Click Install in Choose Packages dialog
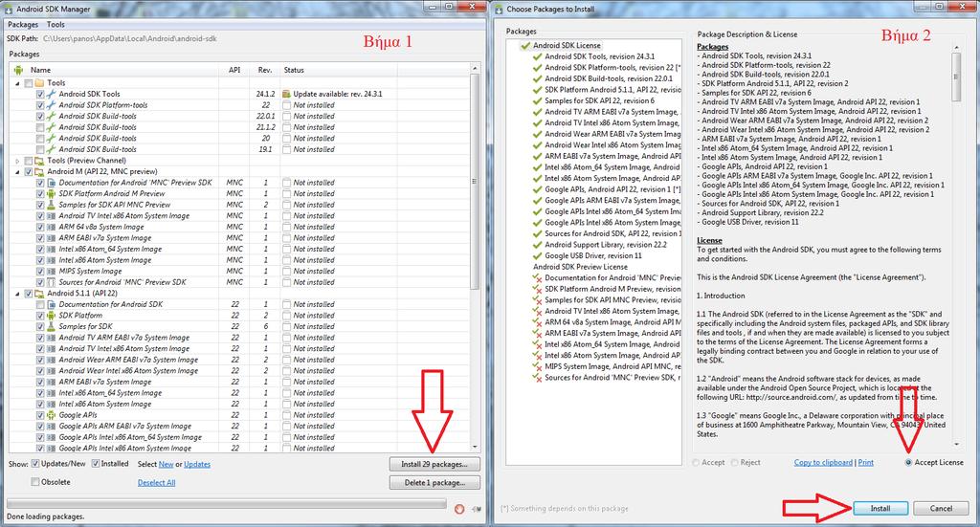Image resolution: width=980 pixels, height=527 pixels. pos(880,508)
